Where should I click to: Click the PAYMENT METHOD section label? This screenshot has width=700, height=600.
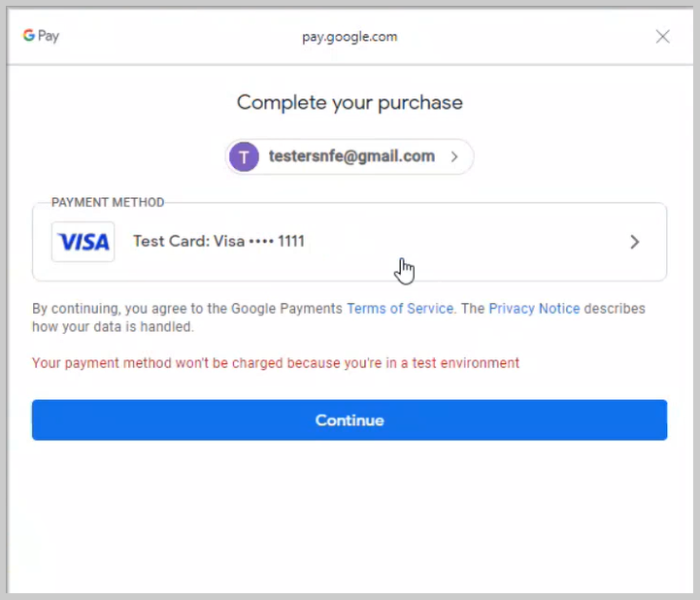[x=108, y=203]
